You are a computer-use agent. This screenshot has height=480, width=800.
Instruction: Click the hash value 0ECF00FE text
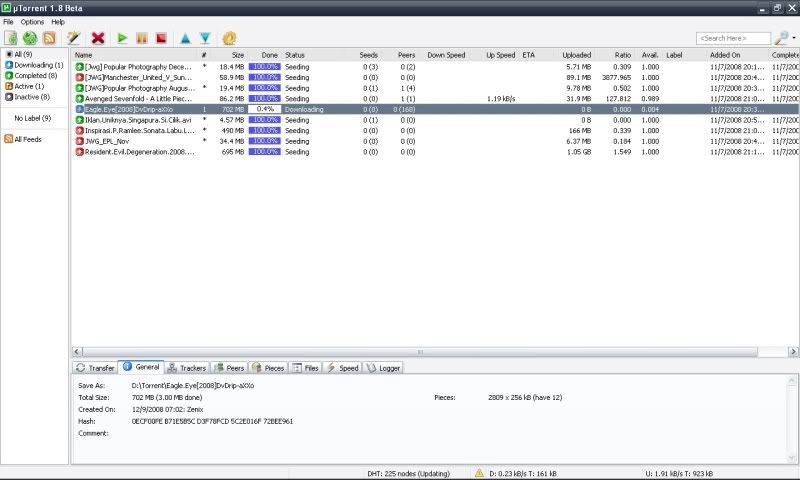[x=212, y=421]
